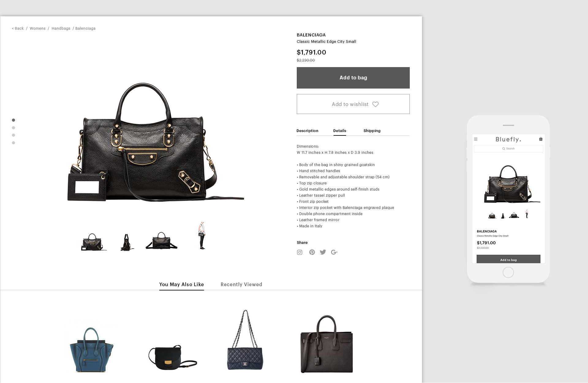Go back via the Back breadcrumb link
Viewport: 588px width, 383px height.
coord(18,28)
